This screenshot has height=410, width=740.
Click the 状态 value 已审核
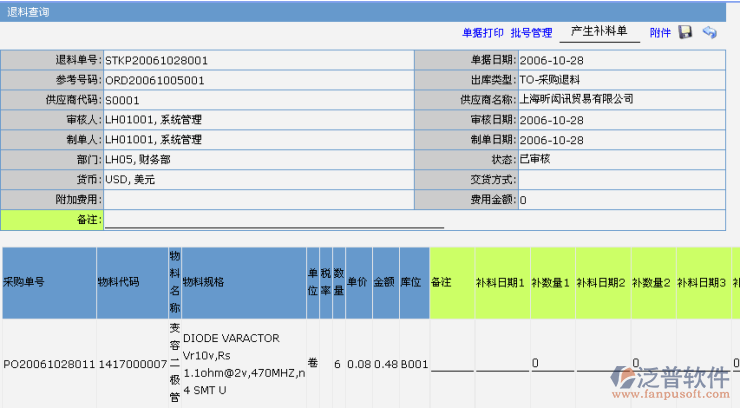pyautogui.click(x=535, y=159)
